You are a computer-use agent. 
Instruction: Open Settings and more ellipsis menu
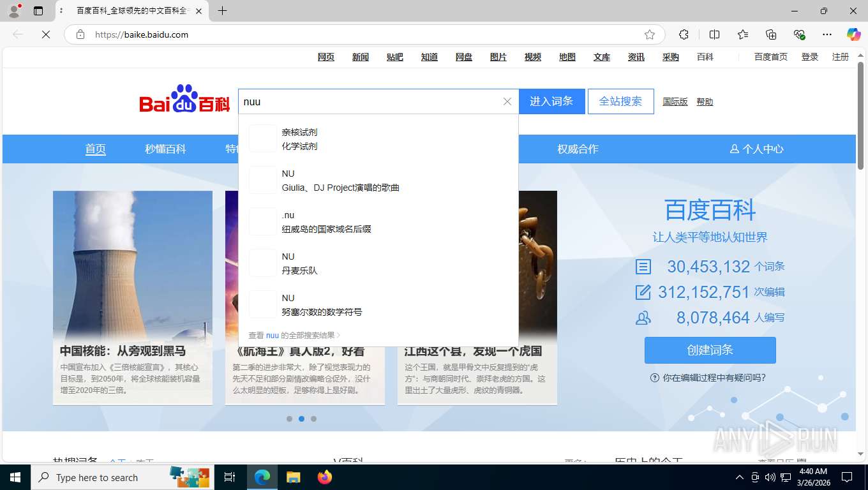[x=827, y=34]
